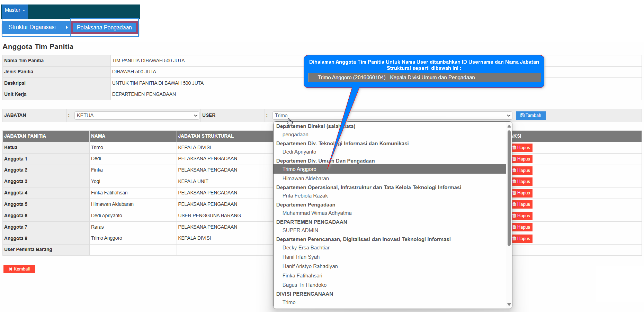The width and height of the screenshot is (644, 312).
Task: Click Hapus for Anggota 1 row
Action: click(522, 159)
